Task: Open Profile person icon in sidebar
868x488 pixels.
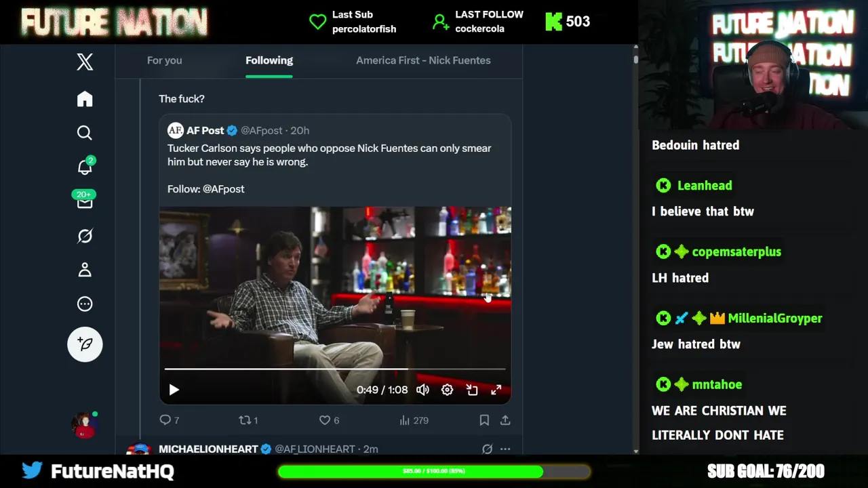Action: 85,270
